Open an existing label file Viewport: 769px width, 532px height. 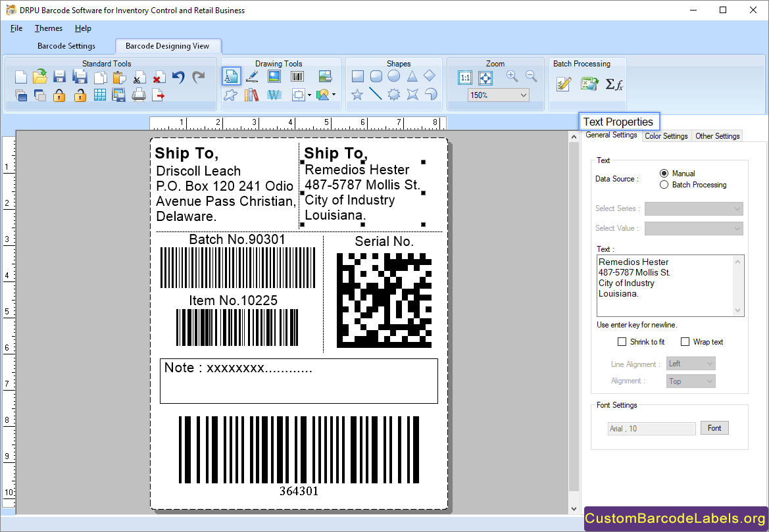(39, 77)
